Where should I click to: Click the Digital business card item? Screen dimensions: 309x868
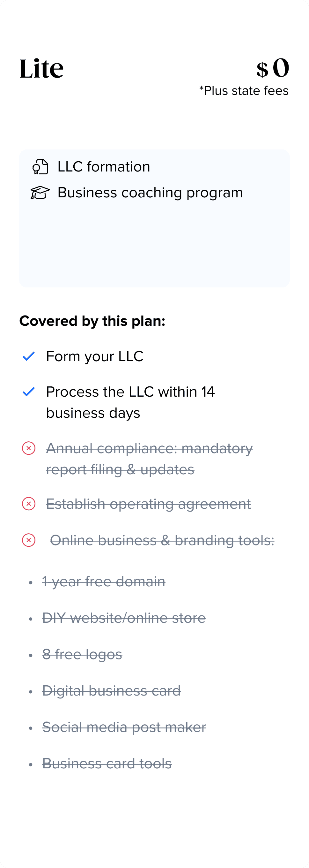111,691
